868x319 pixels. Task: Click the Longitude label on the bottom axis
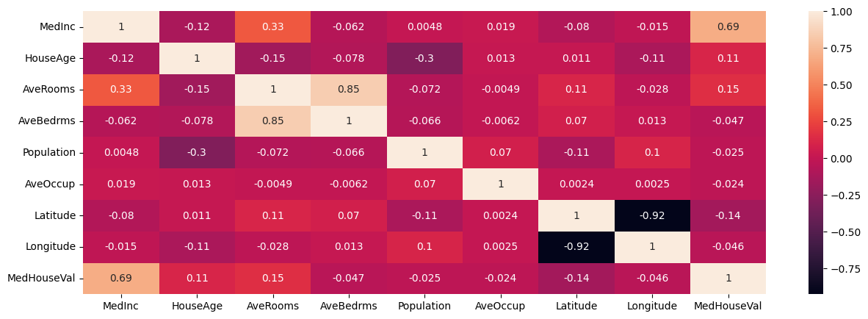pos(652,306)
